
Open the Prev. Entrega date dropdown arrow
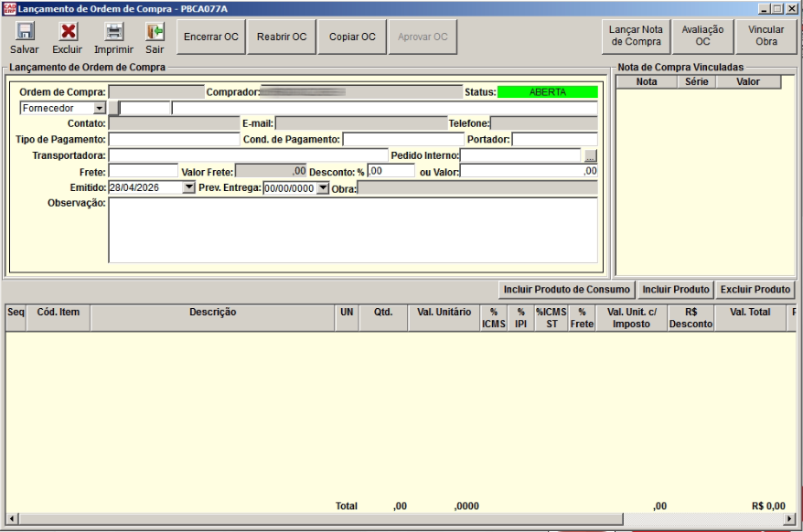(323, 188)
